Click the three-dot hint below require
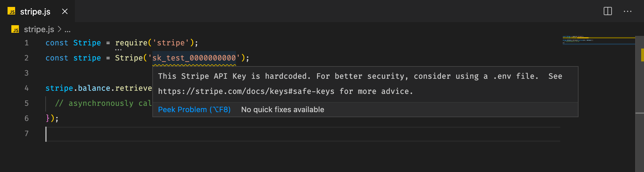This screenshot has height=172, width=644. pyautogui.click(x=118, y=49)
